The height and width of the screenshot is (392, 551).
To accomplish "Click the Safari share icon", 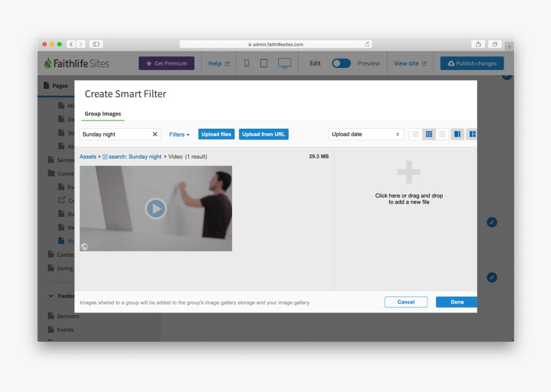I will click(478, 44).
